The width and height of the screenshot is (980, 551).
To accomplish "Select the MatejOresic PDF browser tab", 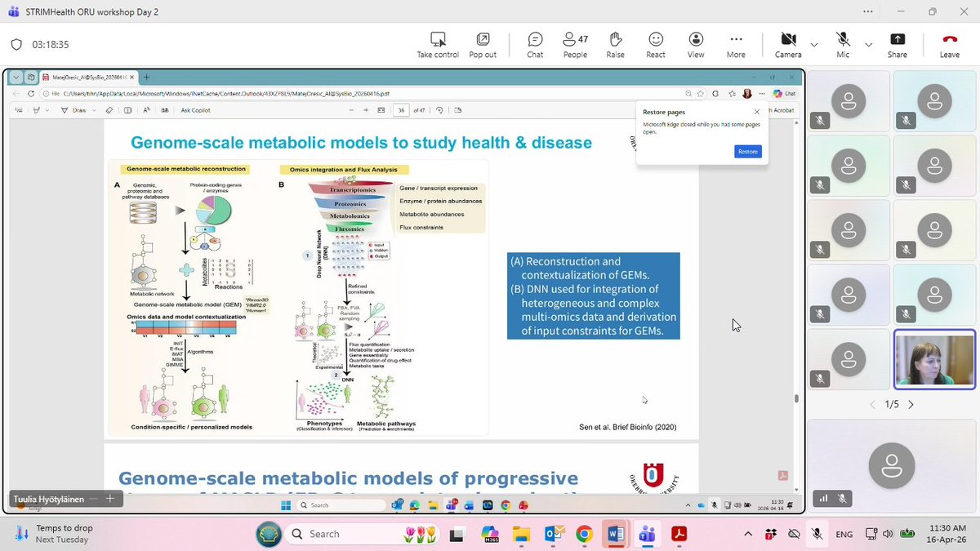I will click(90, 77).
